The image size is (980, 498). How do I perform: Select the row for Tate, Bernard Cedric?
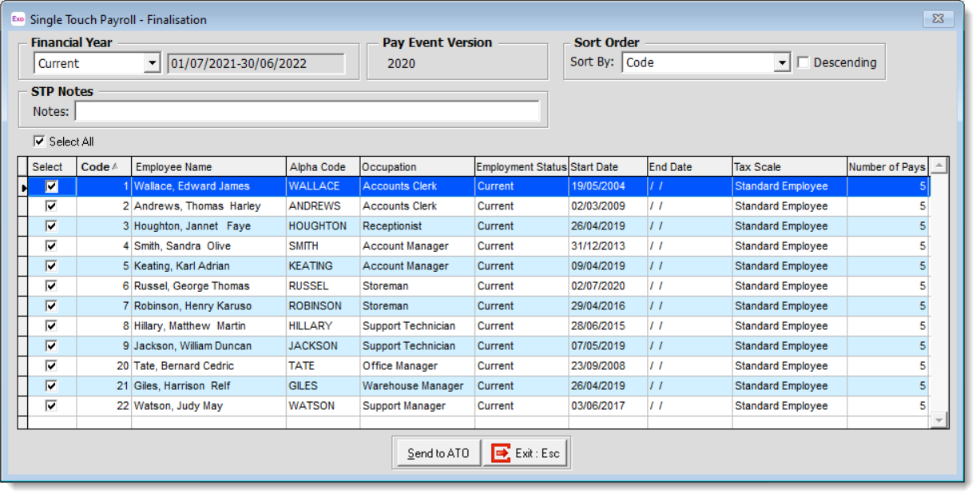[208, 366]
